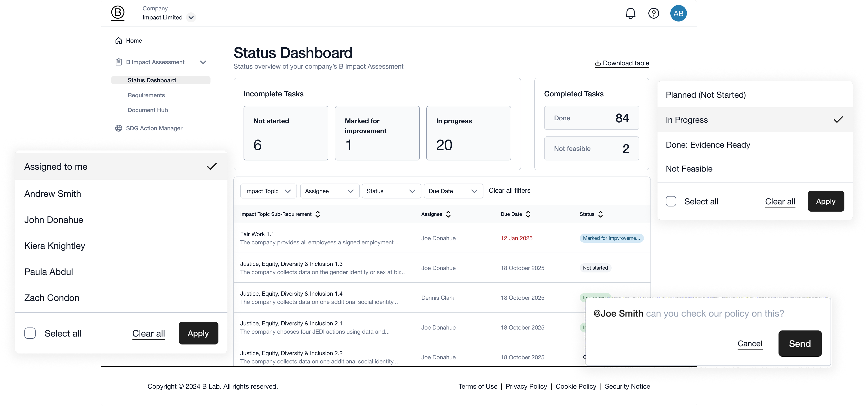Click Apply in the status panel
868x406 pixels.
click(x=826, y=201)
